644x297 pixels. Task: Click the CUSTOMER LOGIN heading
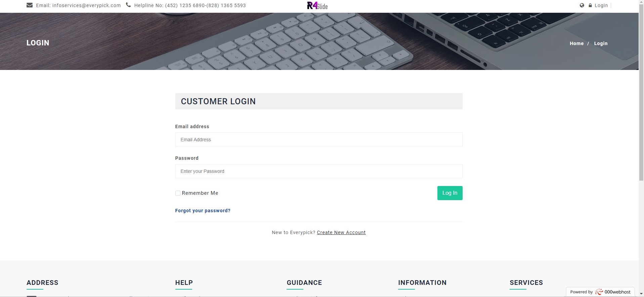click(x=218, y=101)
